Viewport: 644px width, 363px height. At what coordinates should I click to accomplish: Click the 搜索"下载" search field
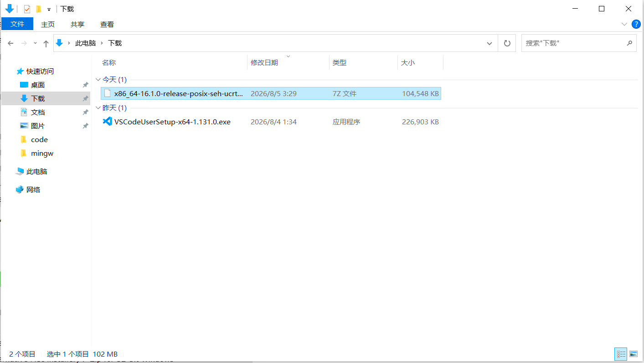tap(574, 43)
